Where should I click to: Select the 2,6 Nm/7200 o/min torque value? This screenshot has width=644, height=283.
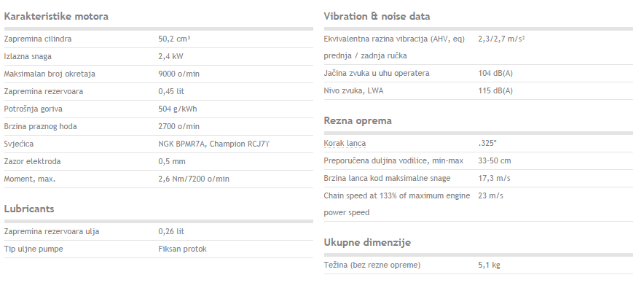point(194,179)
